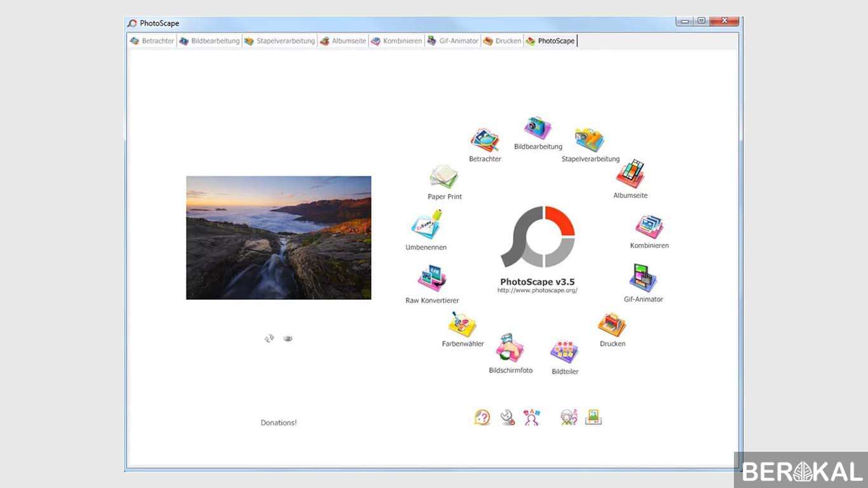868x488 pixels.
Task: Open the Paper Print icon
Action: pyautogui.click(x=444, y=177)
